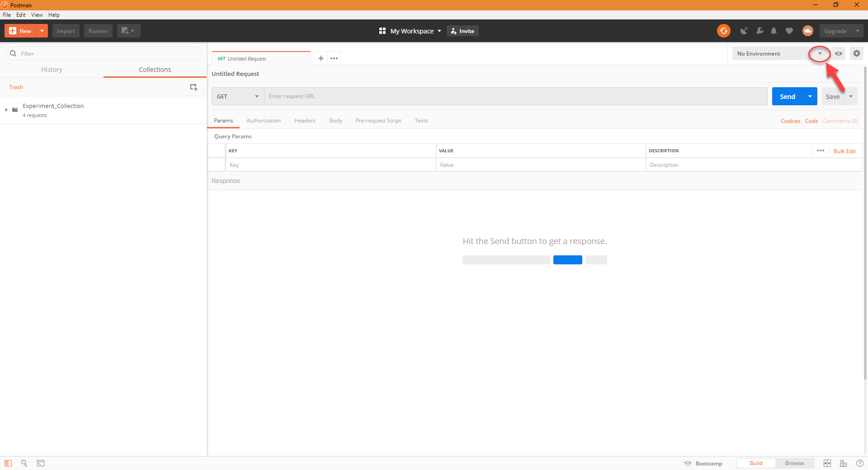Click the blue Send button
The image size is (868, 470).
pos(788,96)
